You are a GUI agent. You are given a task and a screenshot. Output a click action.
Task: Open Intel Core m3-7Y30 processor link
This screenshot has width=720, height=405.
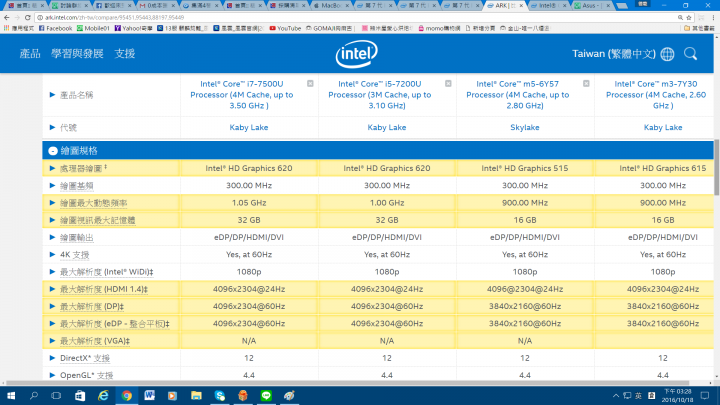click(656, 95)
